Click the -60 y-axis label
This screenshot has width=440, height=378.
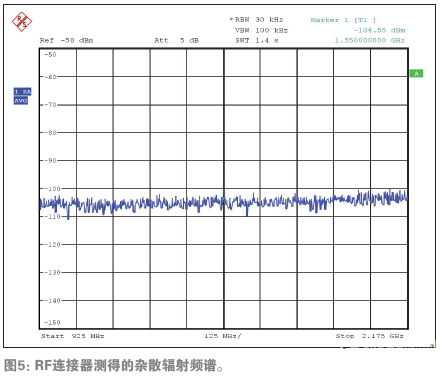click(50, 77)
